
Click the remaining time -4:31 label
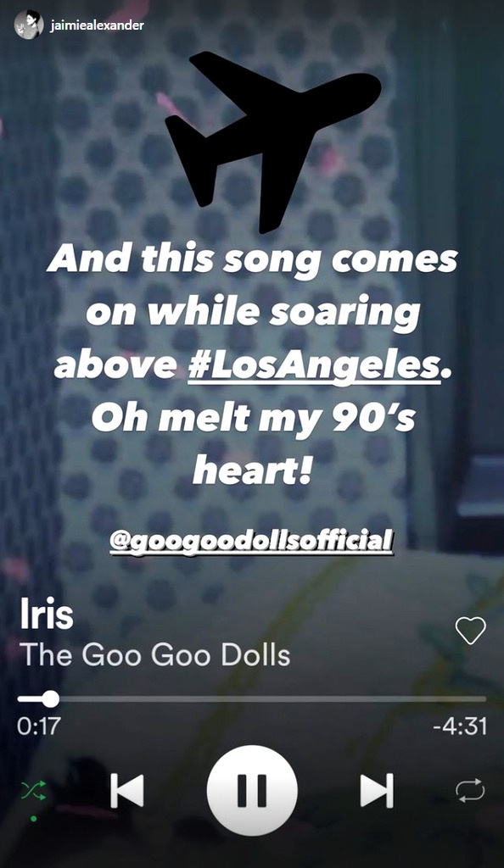[460, 726]
